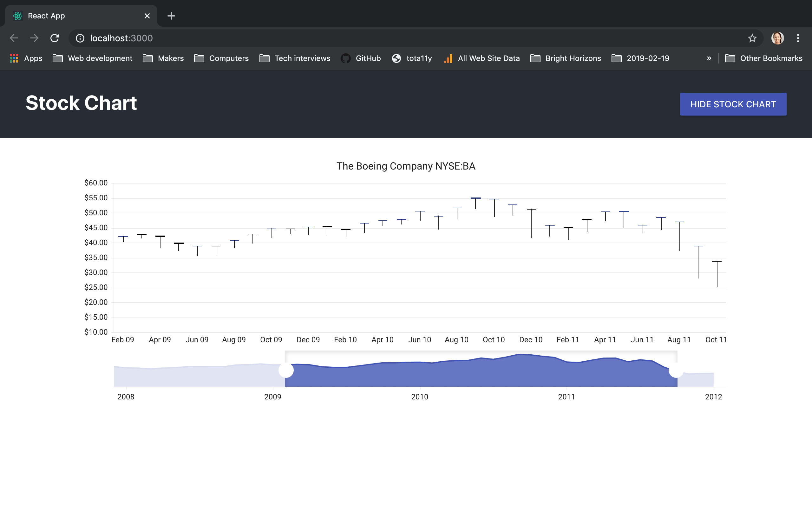Bookmark this page with the star icon
The height and width of the screenshot is (508, 812).
752,38
